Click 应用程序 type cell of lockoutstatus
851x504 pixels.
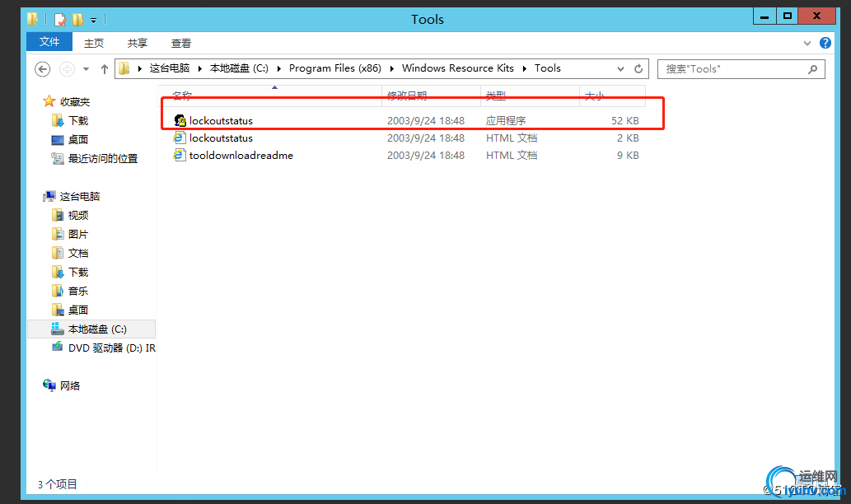tap(505, 120)
